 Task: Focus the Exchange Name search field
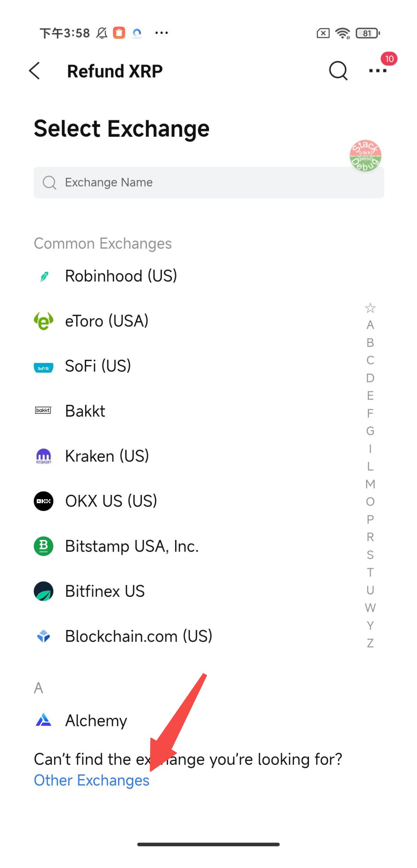coord(209,182)
